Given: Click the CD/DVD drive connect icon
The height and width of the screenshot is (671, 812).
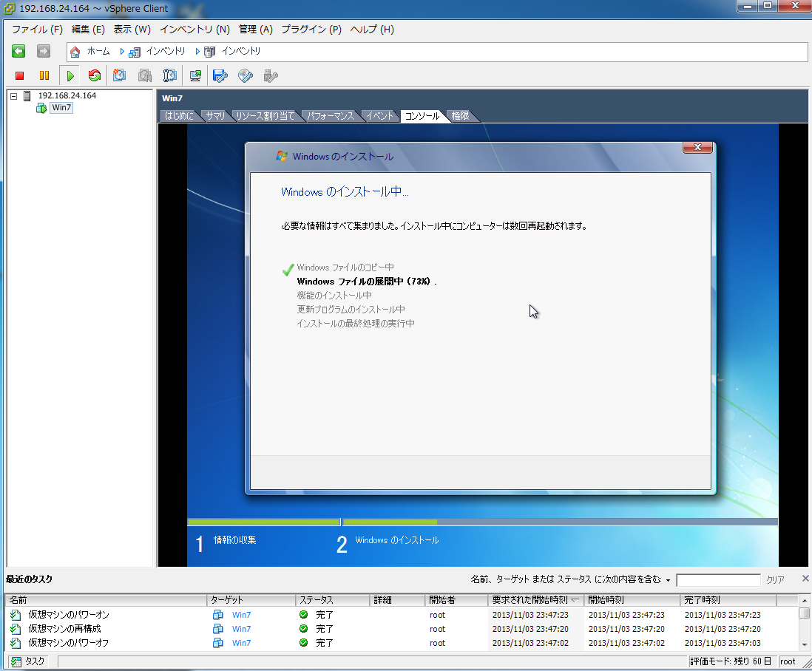Looking at the screenshot, I should tap(246, 75).
